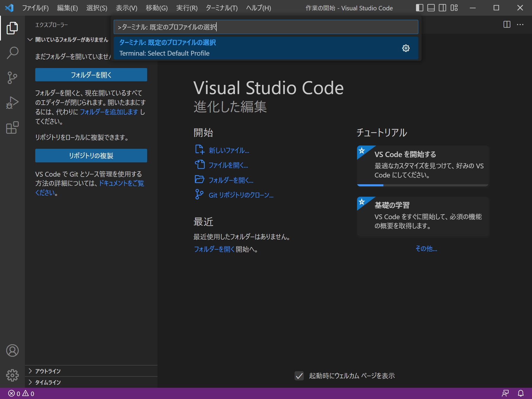532x399 pixels.
Task: Open the Accounts icon in activity bar
Action: (x=12, y=350)
